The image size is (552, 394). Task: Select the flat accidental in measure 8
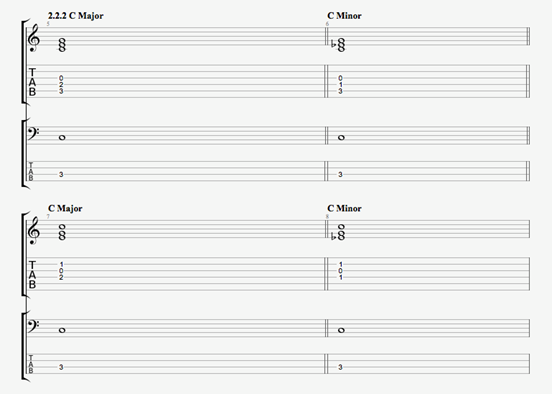(333, 237)
